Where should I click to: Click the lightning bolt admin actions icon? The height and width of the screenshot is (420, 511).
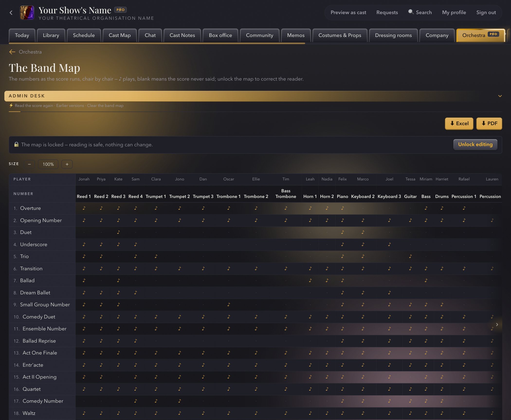click(11, 105)
